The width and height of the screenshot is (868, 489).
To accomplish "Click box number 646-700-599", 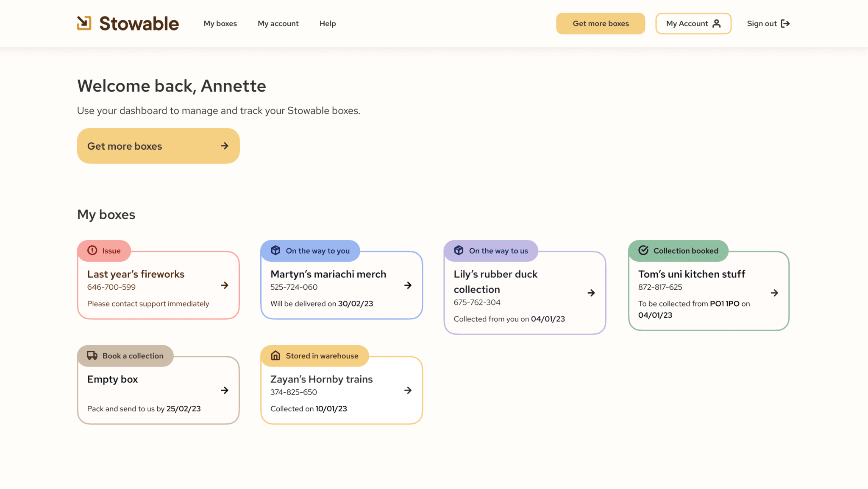I will [111, 287].
